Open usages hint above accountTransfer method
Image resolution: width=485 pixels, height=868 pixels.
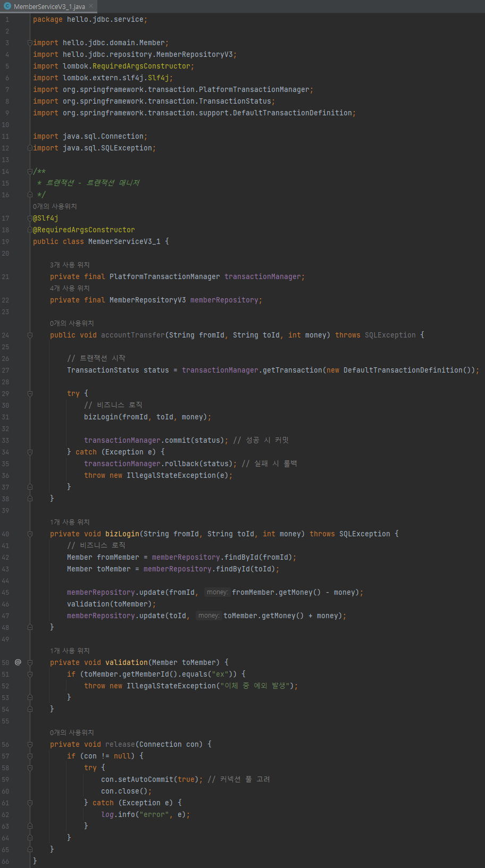tap(72, 323)
